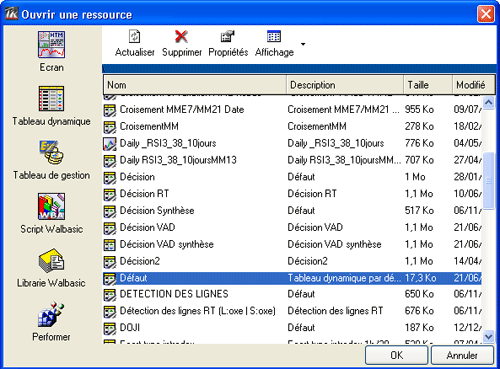Sort list by the Modifié column header

474,85
